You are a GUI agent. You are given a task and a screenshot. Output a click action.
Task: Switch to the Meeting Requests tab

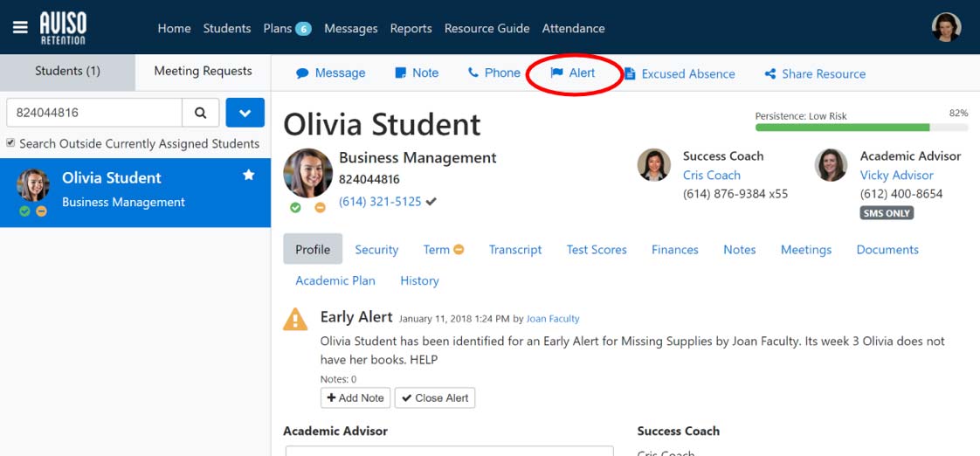click(203, 72)
